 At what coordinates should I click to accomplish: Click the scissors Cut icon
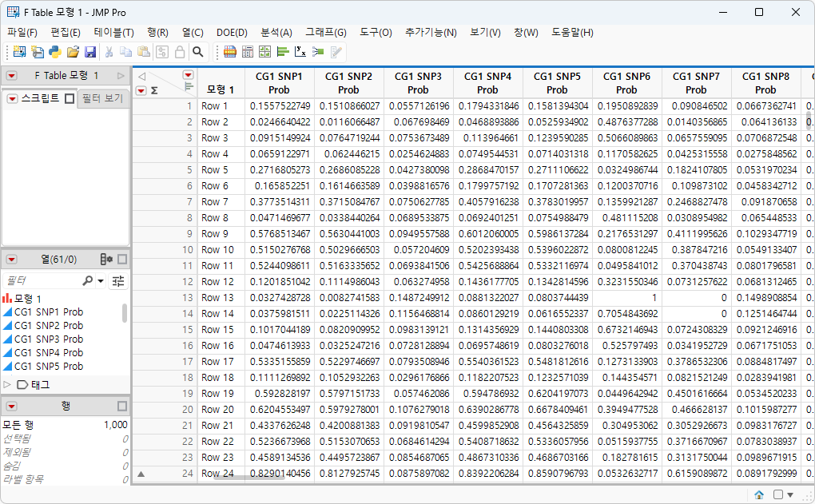[x=109, y=51]
